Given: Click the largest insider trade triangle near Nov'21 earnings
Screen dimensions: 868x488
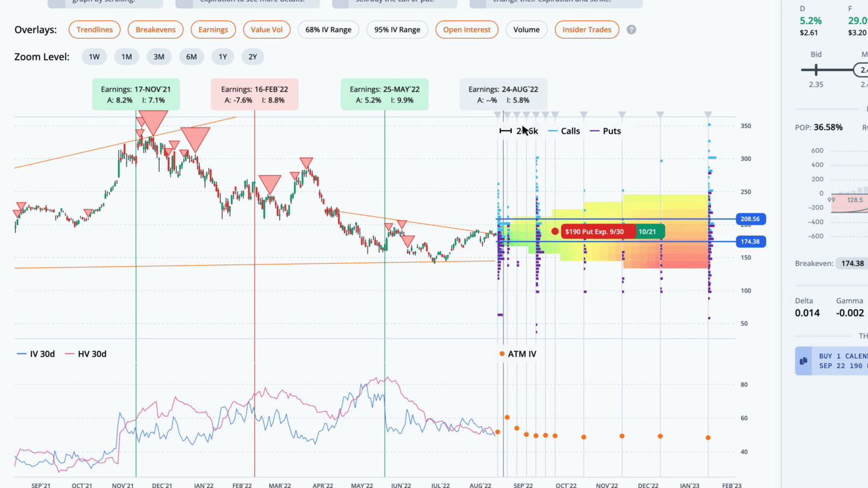Looking at the screenshot, I should pos(153,121).
